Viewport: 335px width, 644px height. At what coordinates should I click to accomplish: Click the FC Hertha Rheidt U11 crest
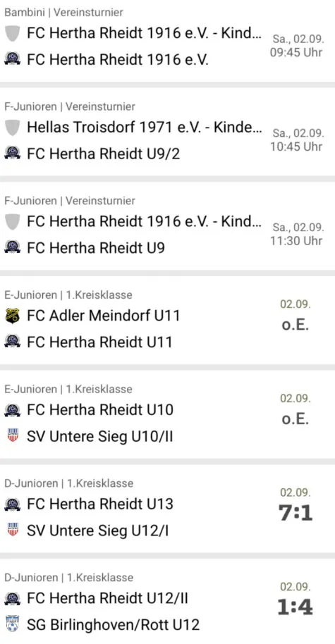(12, 342)
